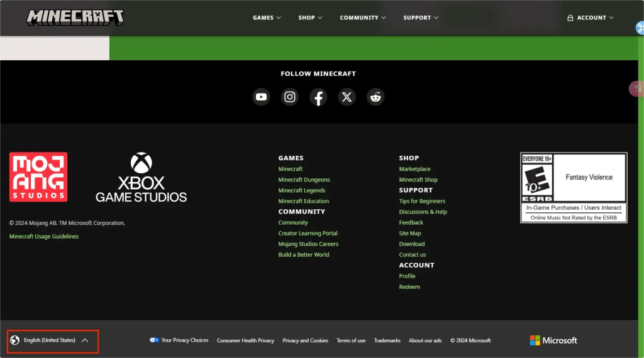Screen dimensions: 644x358
Task: Open Minecraft's Instagram icon
Action: [290, 97]
